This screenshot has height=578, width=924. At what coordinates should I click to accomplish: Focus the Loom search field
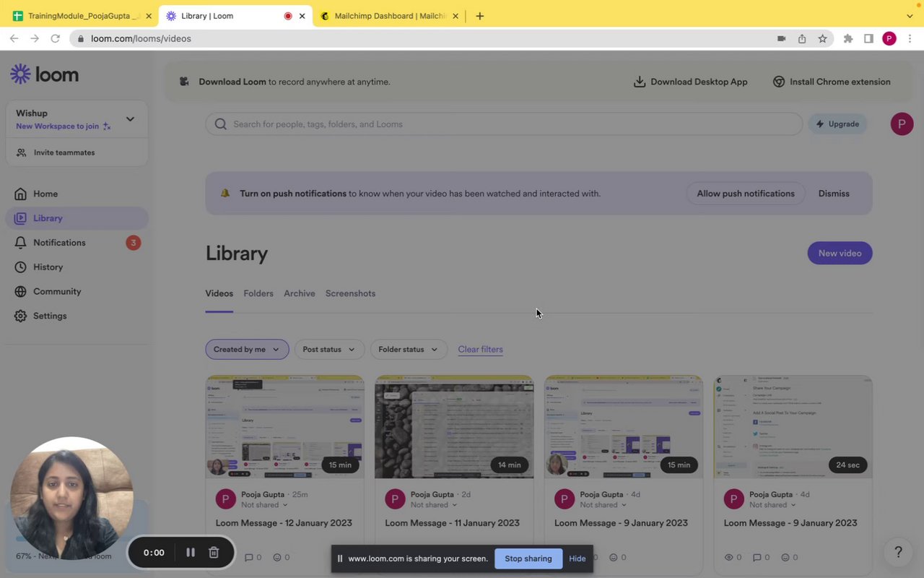coord(504,124)
